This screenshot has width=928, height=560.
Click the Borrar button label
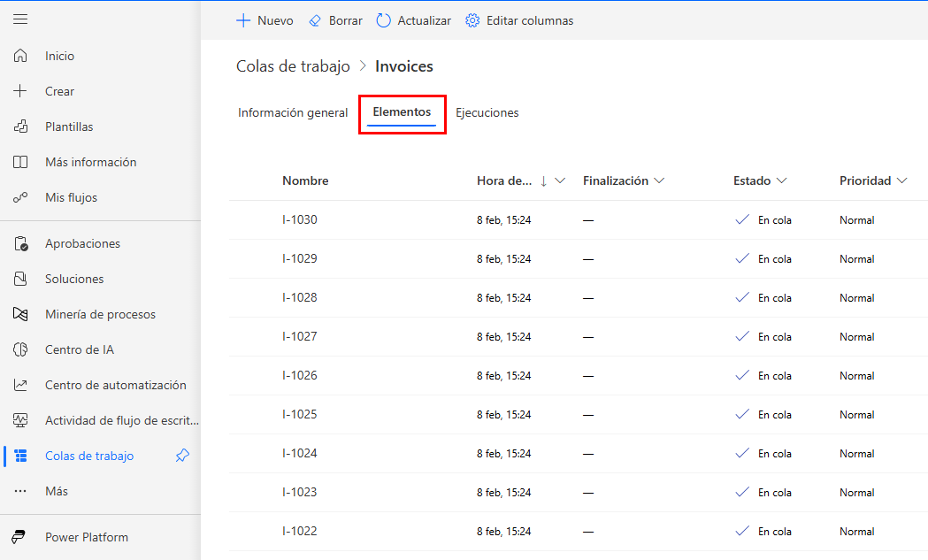coord(346,20)
